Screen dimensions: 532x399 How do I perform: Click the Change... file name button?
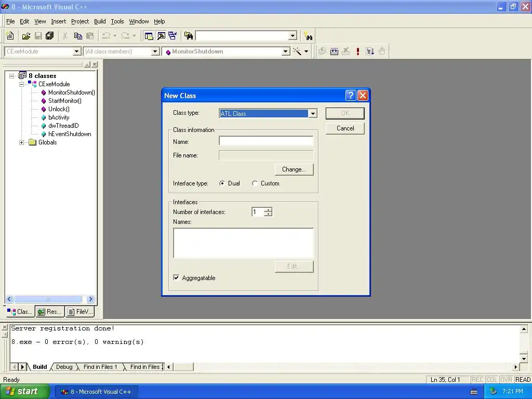click(294, 169)
